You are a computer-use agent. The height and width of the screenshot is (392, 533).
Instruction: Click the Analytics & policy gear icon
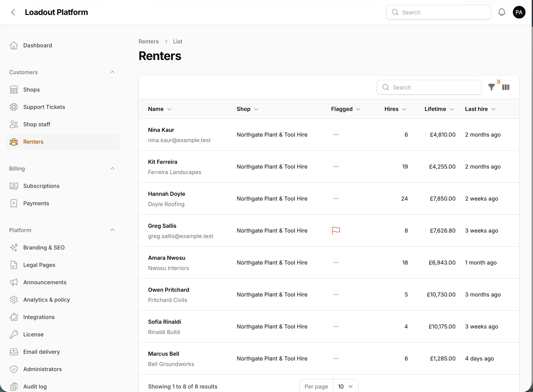click(14, 300)
